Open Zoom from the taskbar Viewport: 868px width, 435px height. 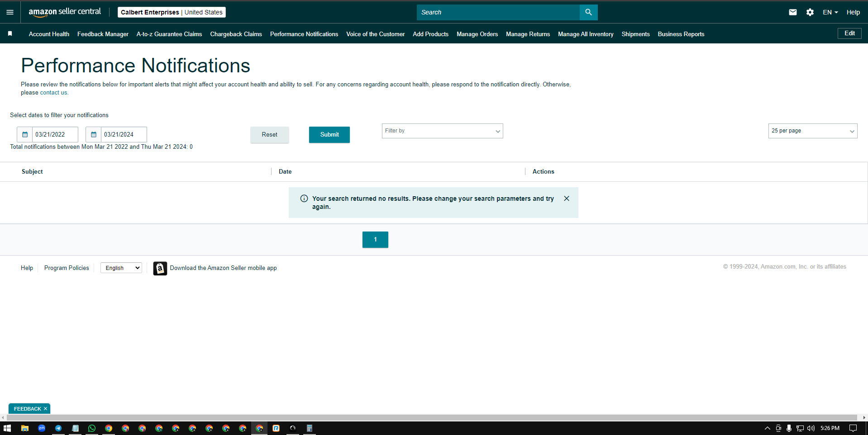tap(42, 428)
